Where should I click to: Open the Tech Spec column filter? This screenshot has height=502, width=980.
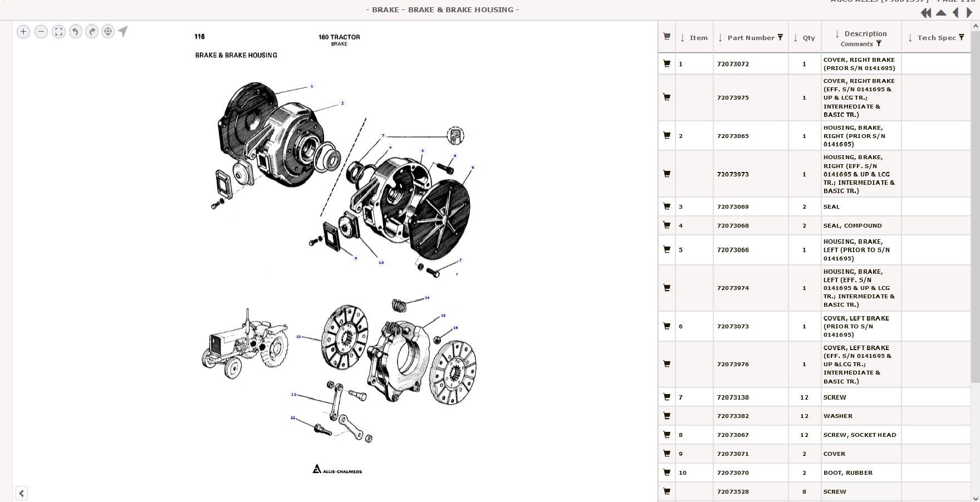961,37
